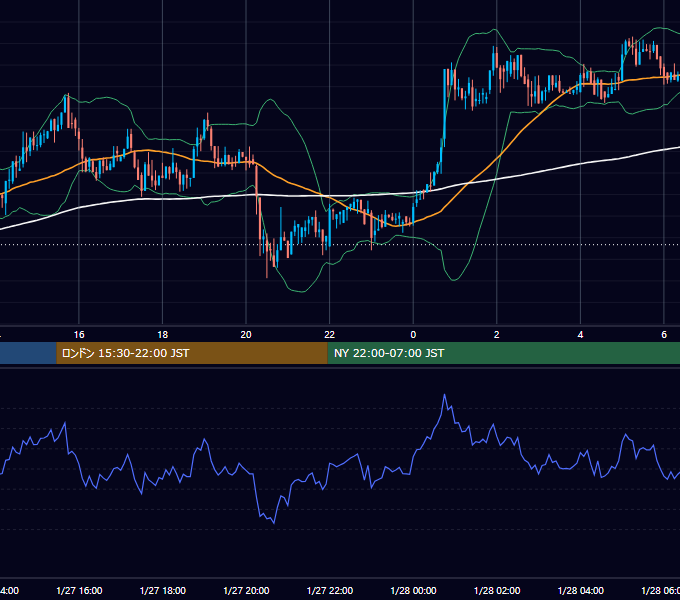680x600 pixels.
Task: Click the 1/27 20:00 date label
Action: pyautogui.click(x=246, y=590)
